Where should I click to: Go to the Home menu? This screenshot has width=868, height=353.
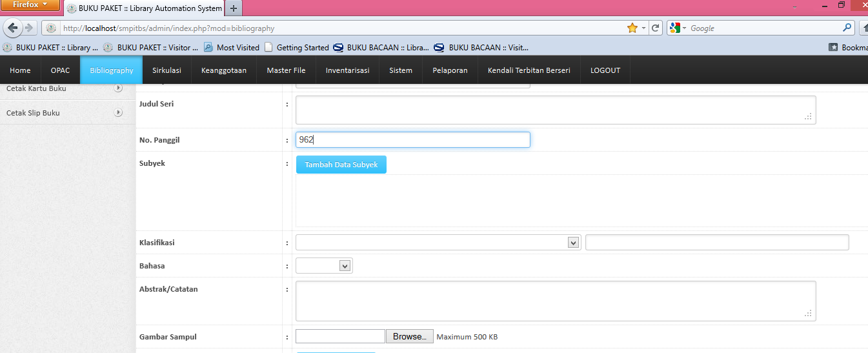click(x=20, y=70)
